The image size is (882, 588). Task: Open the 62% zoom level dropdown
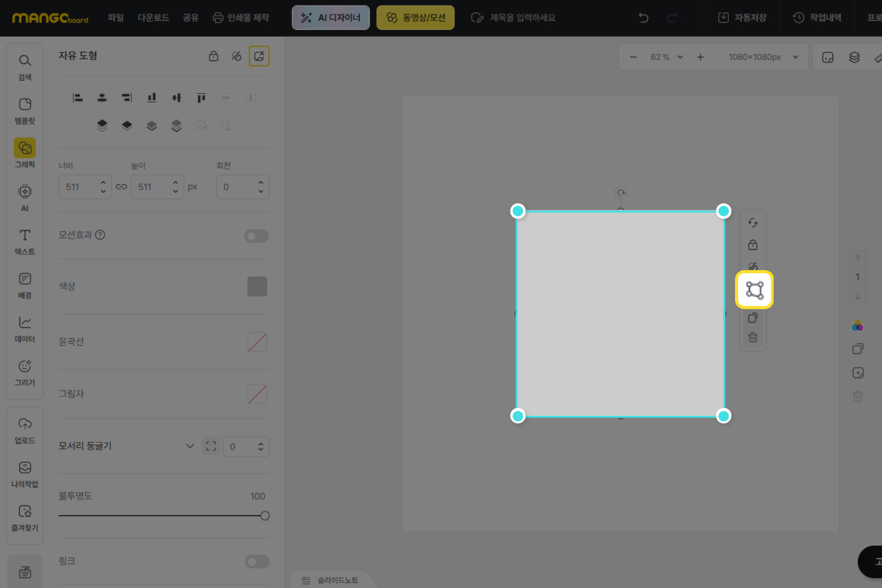tap(666, 57)
